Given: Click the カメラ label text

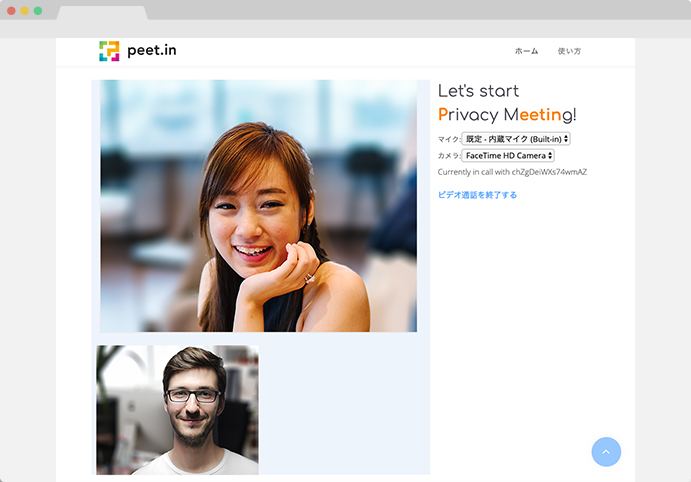Looking at the screenshot, I should pyautogui.click(x=448, y=156).
